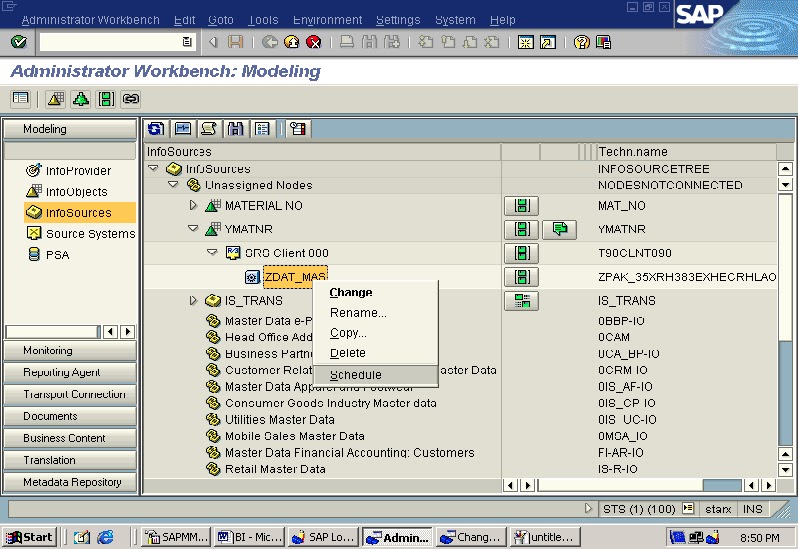Switch to BI - Mic... taskbar window
798x549 pixels.
click(249, 537)
